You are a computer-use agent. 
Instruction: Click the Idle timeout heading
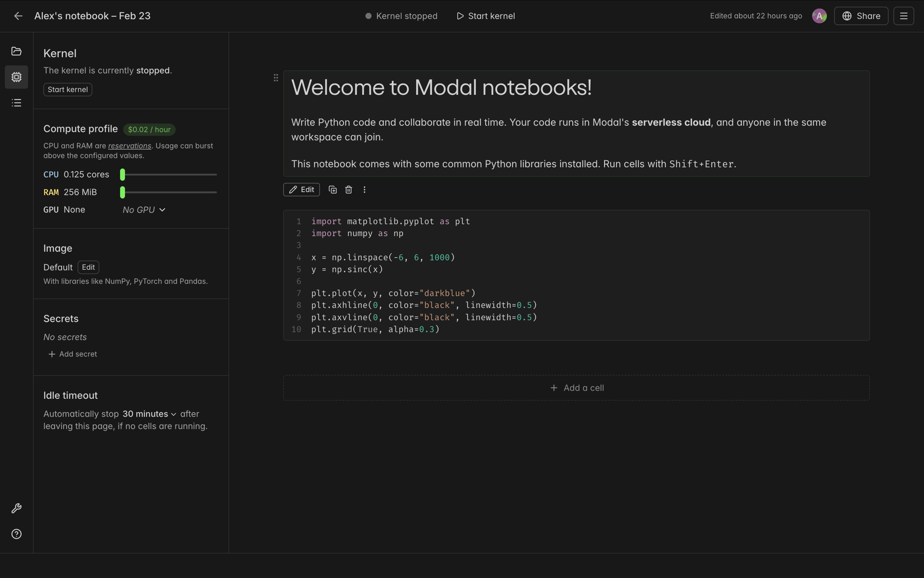click(70, 395)
